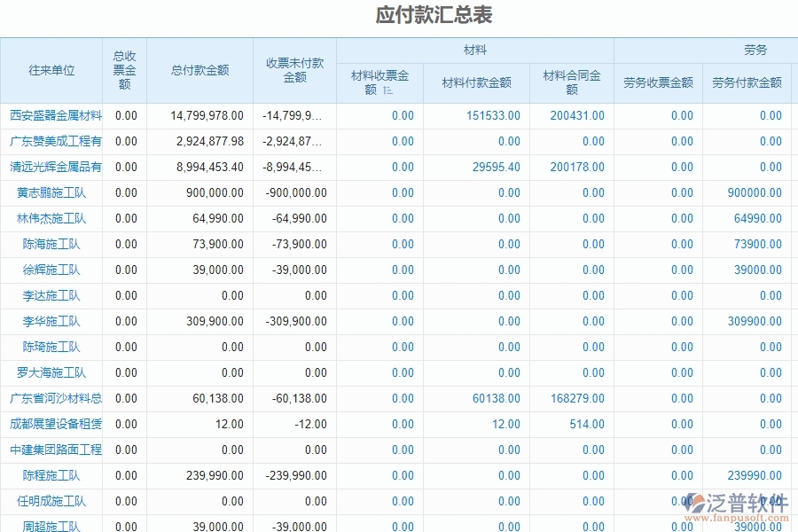Click 陈程施工队 total amount 239,990.00
798x532 pixels.
[x=218, y=475]
